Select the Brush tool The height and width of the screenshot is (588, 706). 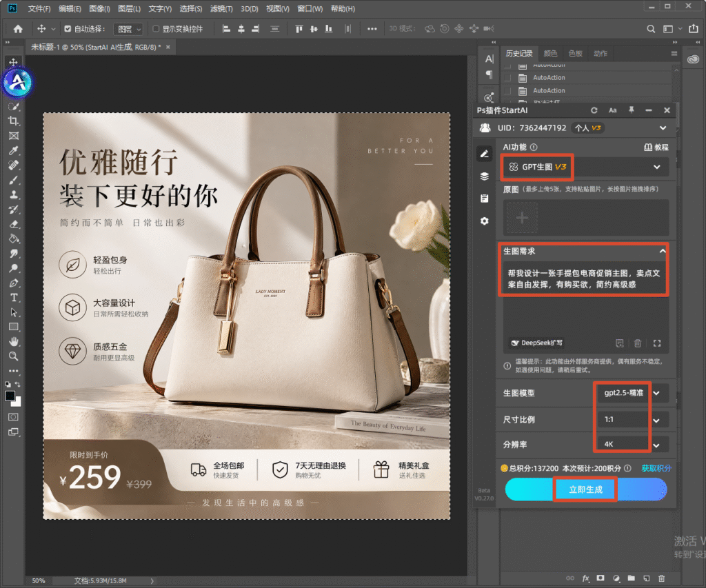(x=14, y=180)
